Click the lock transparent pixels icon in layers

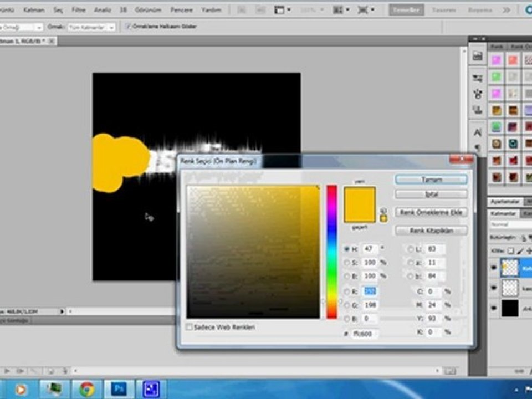pyautogui.click(x=510, y=251)
